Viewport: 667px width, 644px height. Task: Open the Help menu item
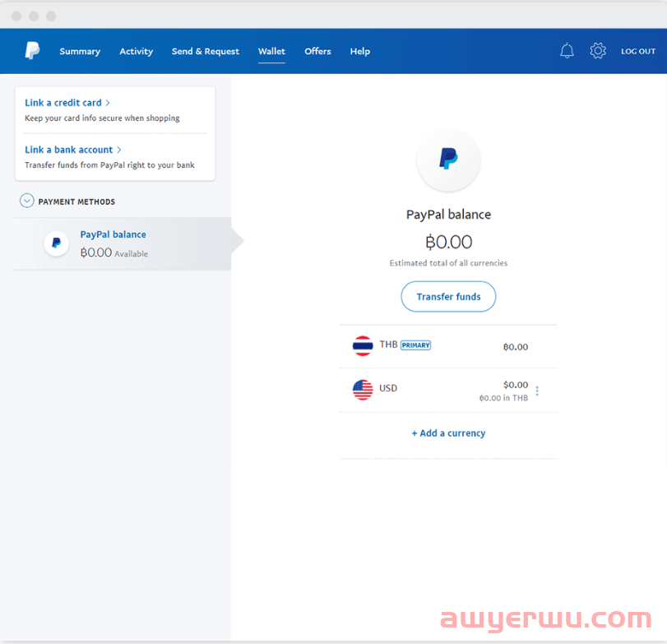[360, 52]
